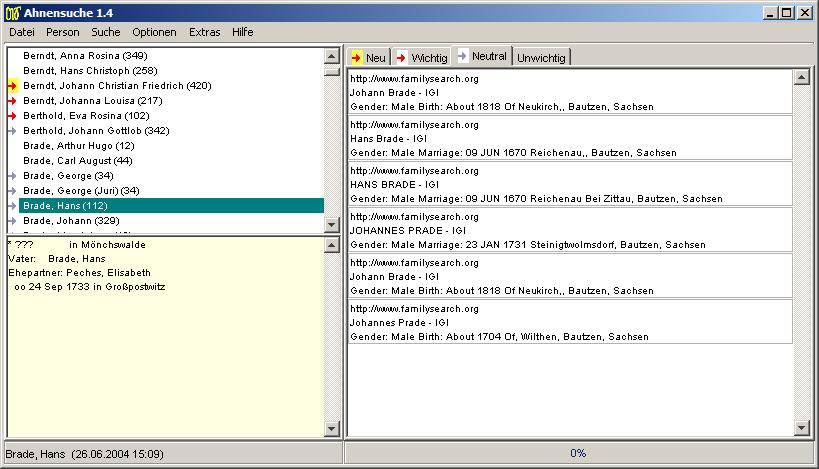Click the gray arrow next to Brade, George (Juri)

[13, 191]
